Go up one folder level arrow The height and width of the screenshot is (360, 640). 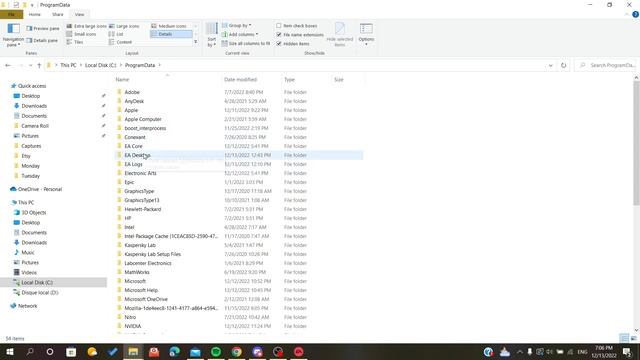(x=39, y=65)
